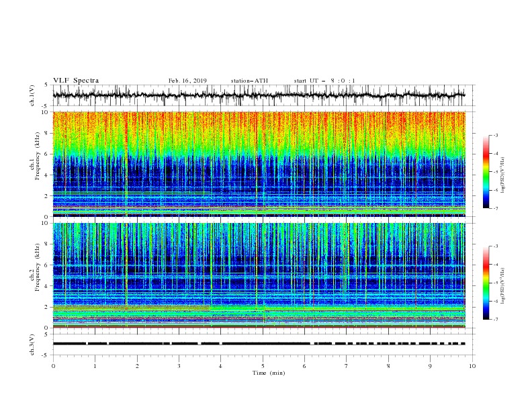This screenshot has width=532, height=411.
Task: Click the ch.1 colorbar "log(PSD)(V²/Hz)" label
Action: click(502, 175)
